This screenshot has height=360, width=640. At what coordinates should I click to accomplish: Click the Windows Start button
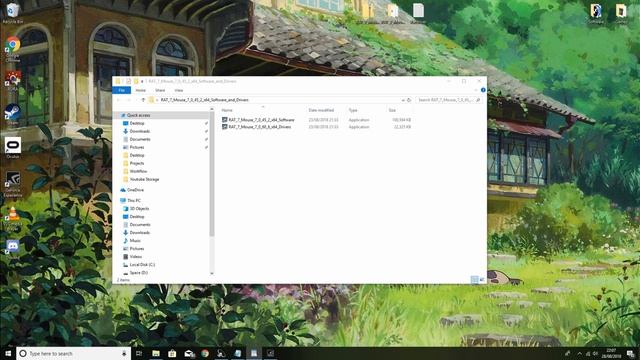click(8, 353)
